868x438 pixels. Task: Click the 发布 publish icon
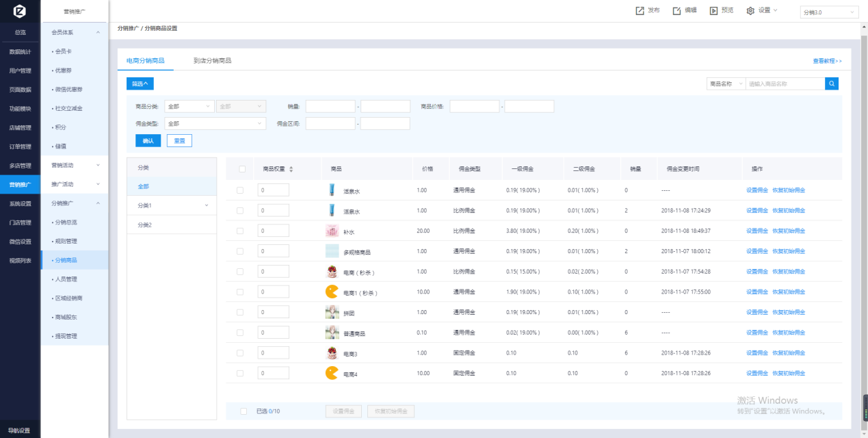pyautogui.click(x=640, y=10)
